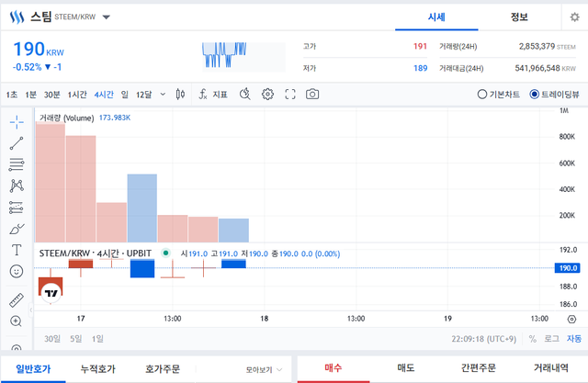Set chart range to 30일

point(52,339)
